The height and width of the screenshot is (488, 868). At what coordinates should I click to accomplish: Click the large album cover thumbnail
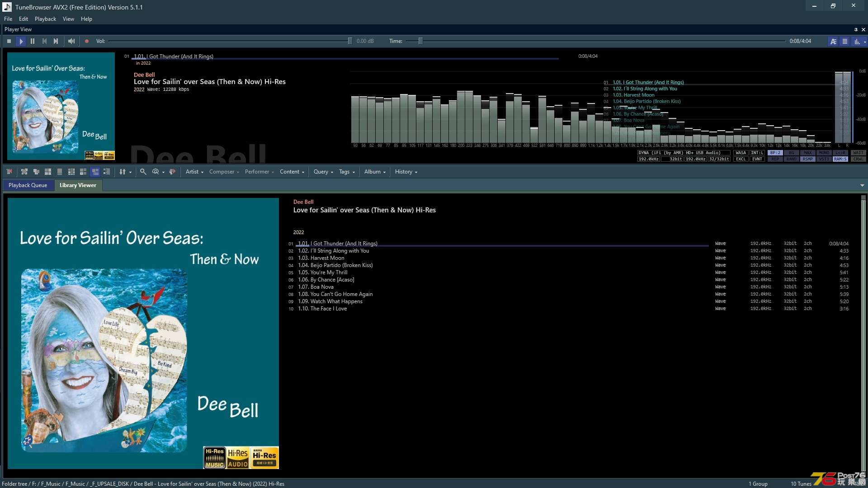[143, 333]
